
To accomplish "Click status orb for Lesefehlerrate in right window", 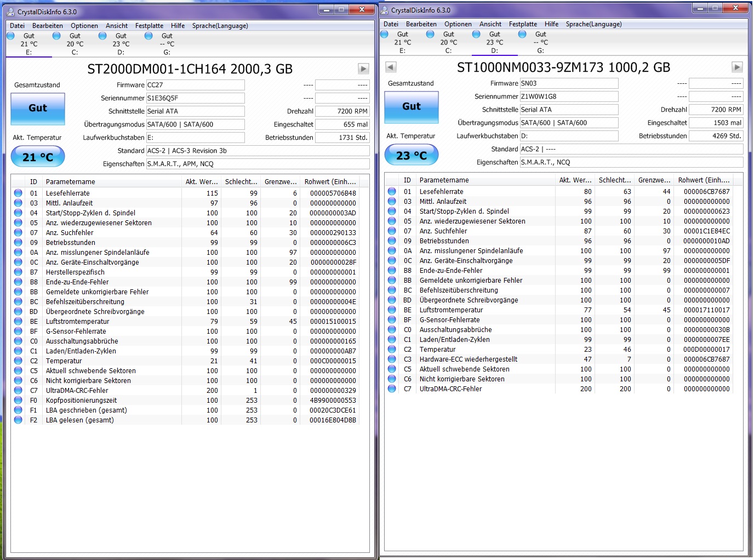I will (392, 191).
